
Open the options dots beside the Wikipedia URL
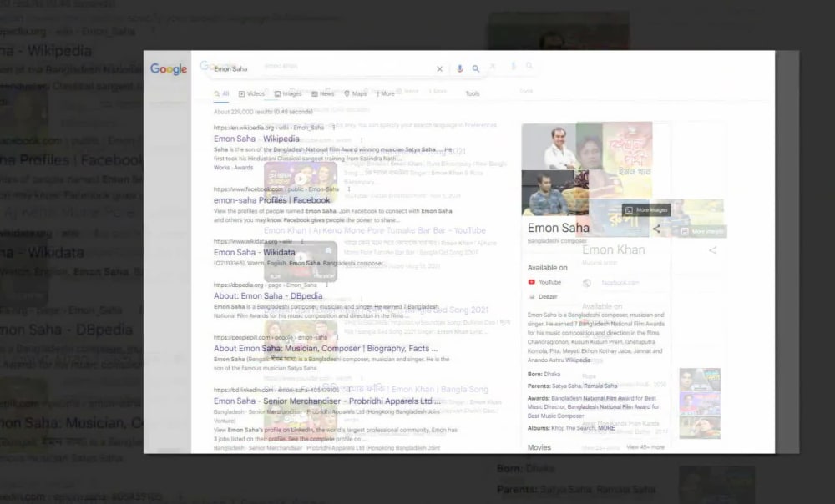click(334, 128)
